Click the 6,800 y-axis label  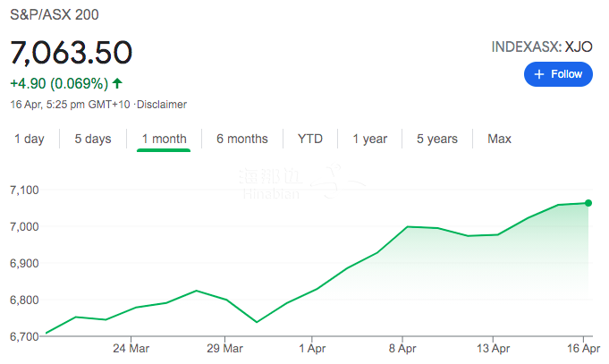[24, 300]
